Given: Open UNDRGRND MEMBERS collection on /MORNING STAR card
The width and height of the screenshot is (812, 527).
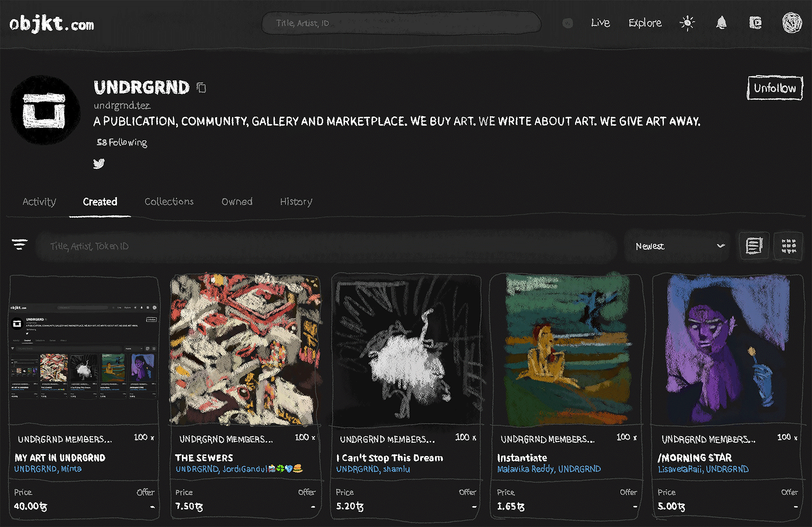Looking at the screenshot, I should tap(708, 439).
